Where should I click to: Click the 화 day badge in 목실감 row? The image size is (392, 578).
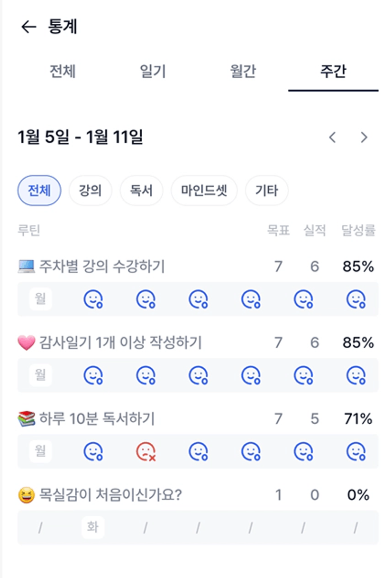(x=93, y=527)
